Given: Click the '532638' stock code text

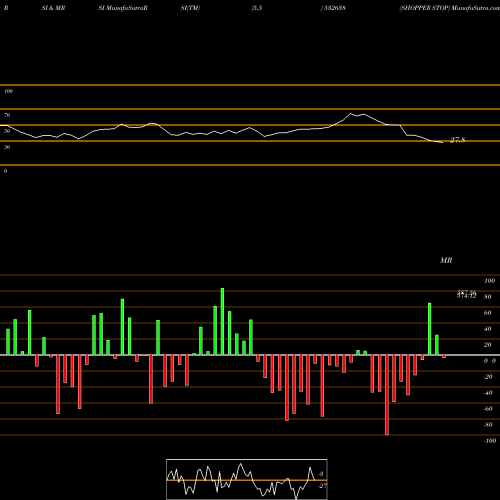Looking at the screenshot, I should tap(334, 8).
